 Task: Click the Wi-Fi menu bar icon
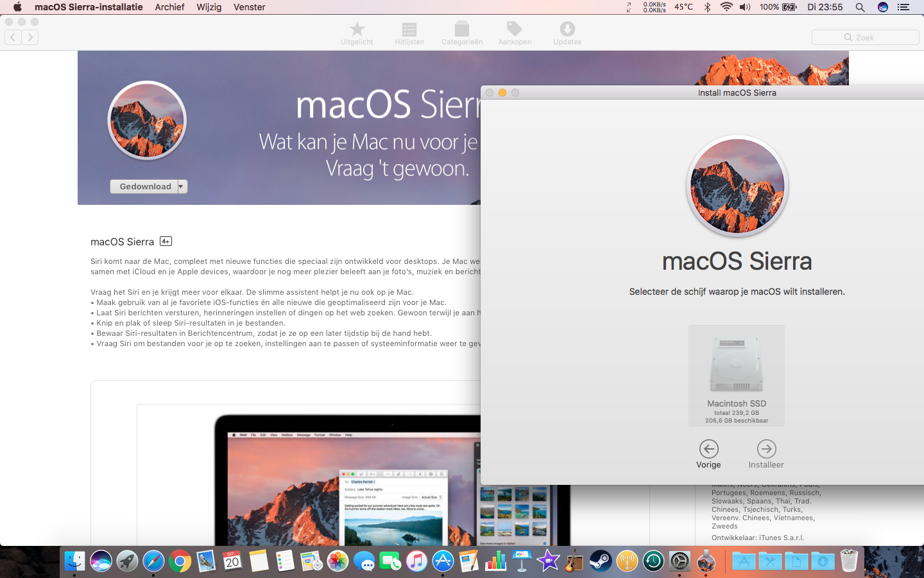(726, 7)
